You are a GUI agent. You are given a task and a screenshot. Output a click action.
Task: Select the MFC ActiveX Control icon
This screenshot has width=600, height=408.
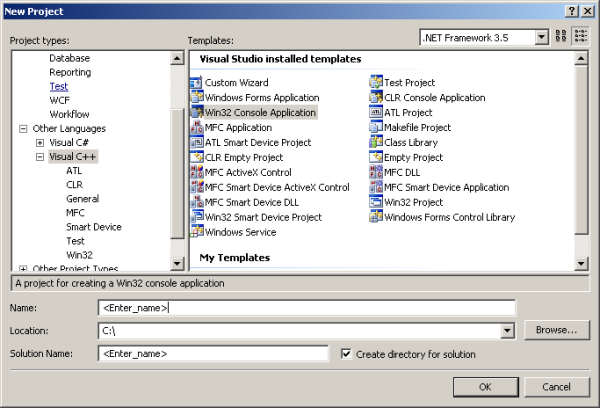tap(196, 172)
